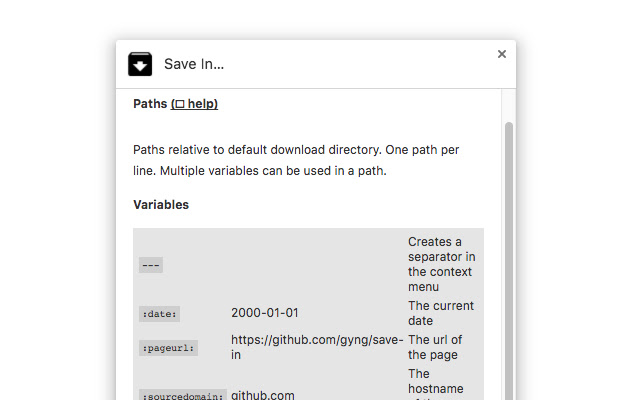Click the paths relative to download directory paragraph
This screenshot has width=640, height=400.
(296, 160)
